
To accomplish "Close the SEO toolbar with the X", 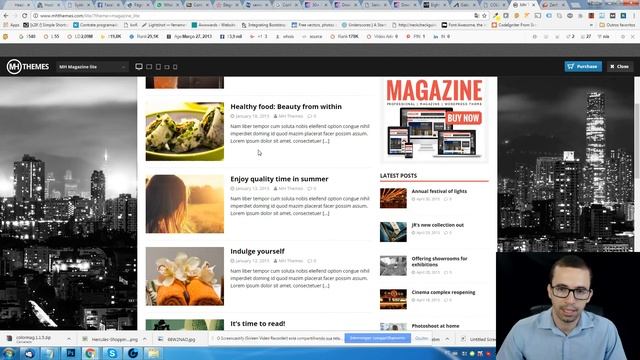I will click(633, 36).
